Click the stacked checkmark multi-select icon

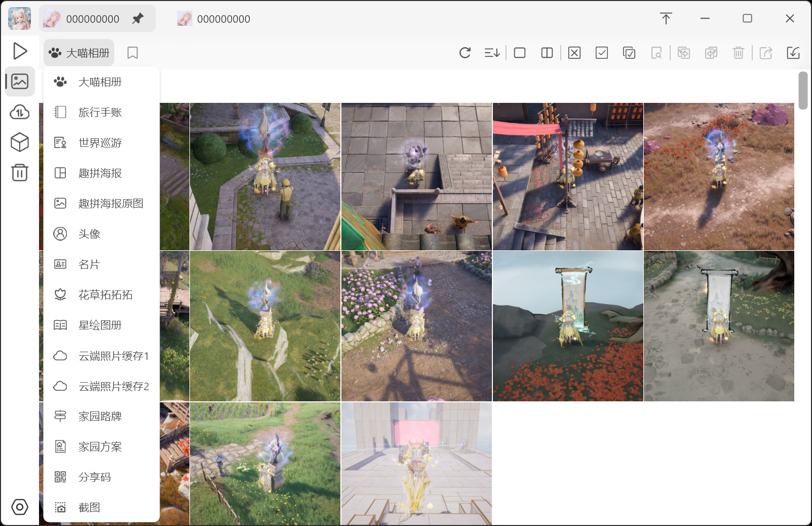coord(629,53)
